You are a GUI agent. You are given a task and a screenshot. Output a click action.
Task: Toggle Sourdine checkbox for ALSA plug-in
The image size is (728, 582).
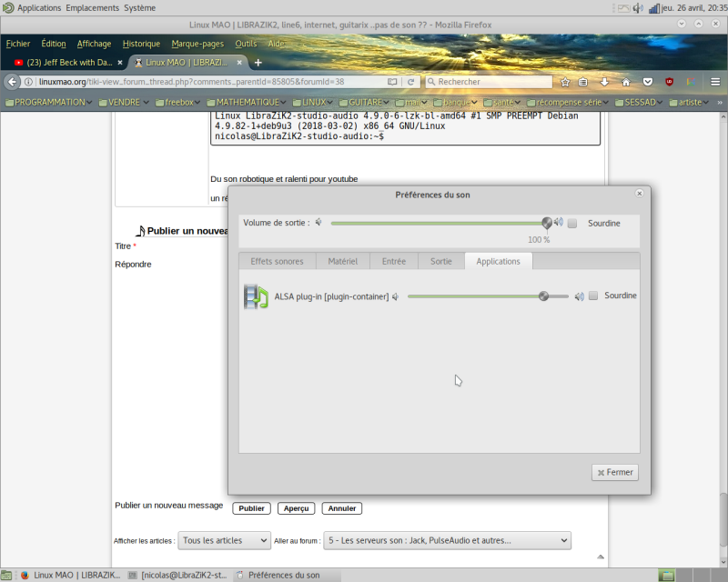(593, 296)
